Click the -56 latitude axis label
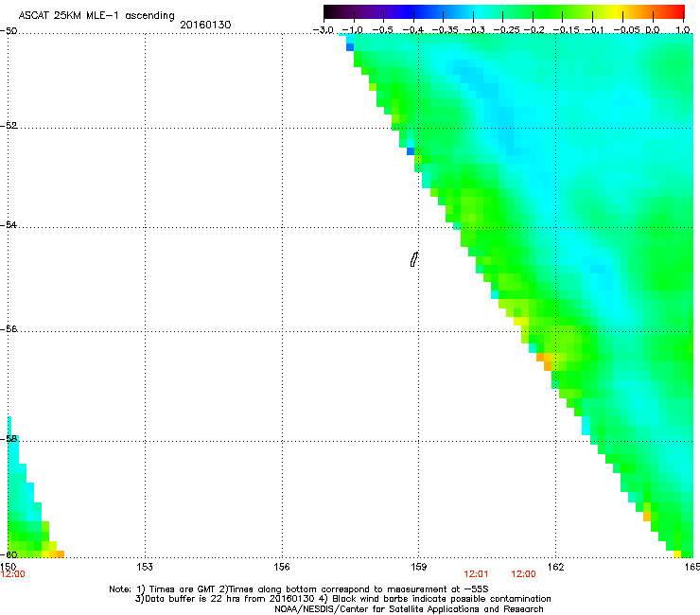Viewport: 700px width, 615px height. [9, 328]
